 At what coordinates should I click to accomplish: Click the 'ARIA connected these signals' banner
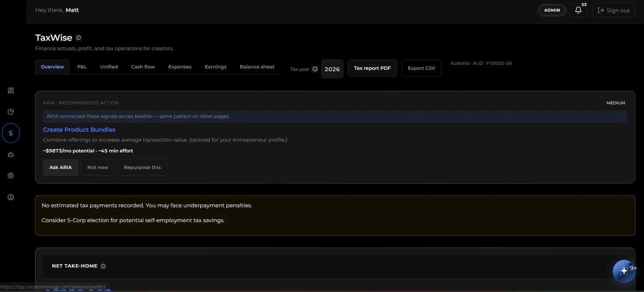point(335,116)
